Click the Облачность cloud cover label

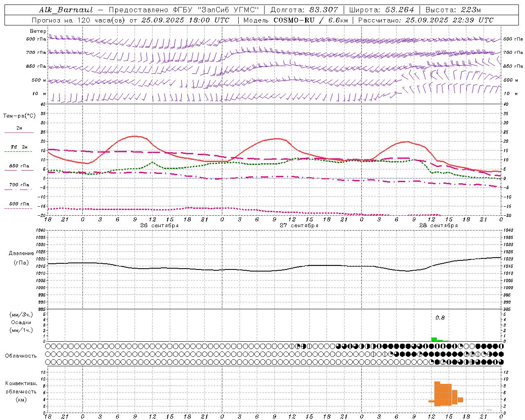[21, 356]
